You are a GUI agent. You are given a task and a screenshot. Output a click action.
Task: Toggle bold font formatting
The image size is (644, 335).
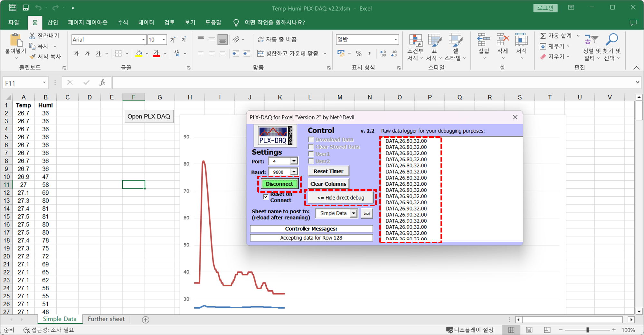point(77,53)
